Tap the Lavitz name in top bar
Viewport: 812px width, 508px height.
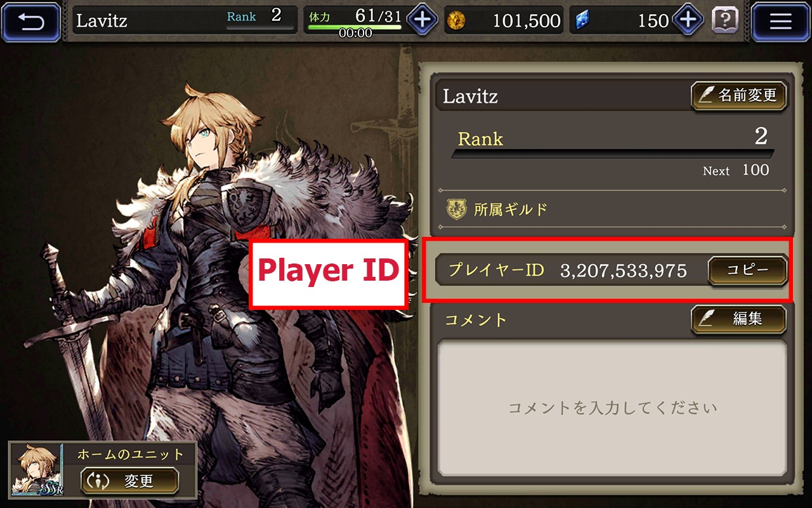(101, 20)
